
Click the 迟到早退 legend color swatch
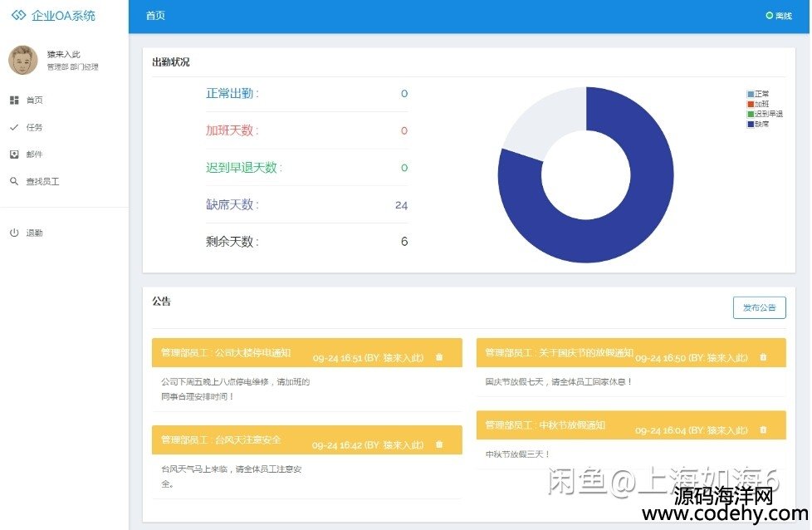click(751, 114)
